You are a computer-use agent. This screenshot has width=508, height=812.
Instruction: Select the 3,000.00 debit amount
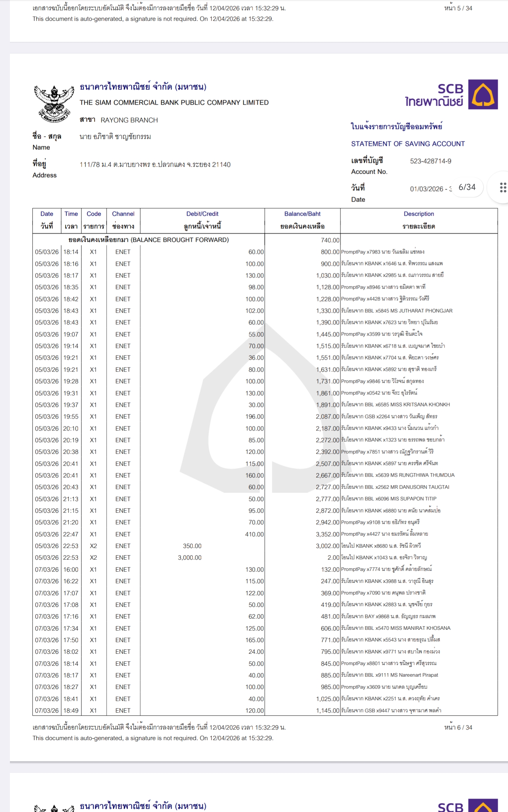190,558
